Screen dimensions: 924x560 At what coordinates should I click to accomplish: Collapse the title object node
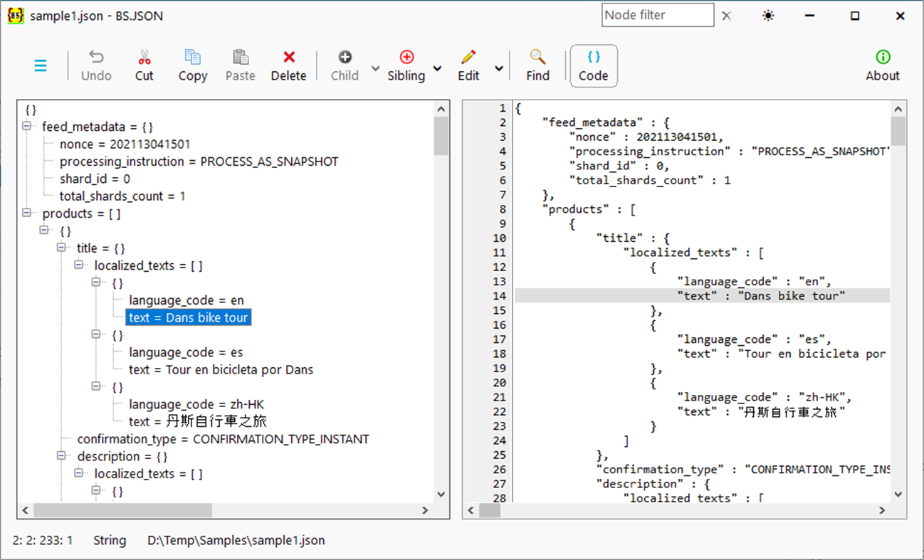coord(63,248)
